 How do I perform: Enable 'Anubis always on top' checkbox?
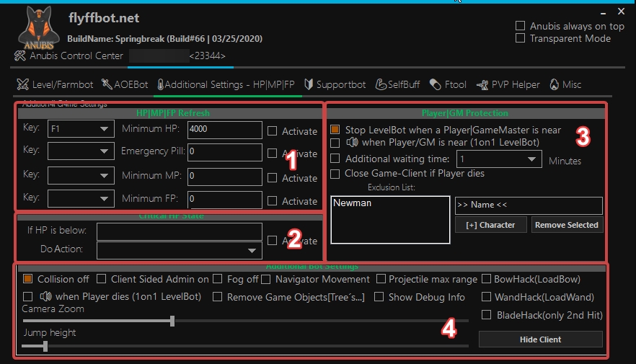click(521, 26)
